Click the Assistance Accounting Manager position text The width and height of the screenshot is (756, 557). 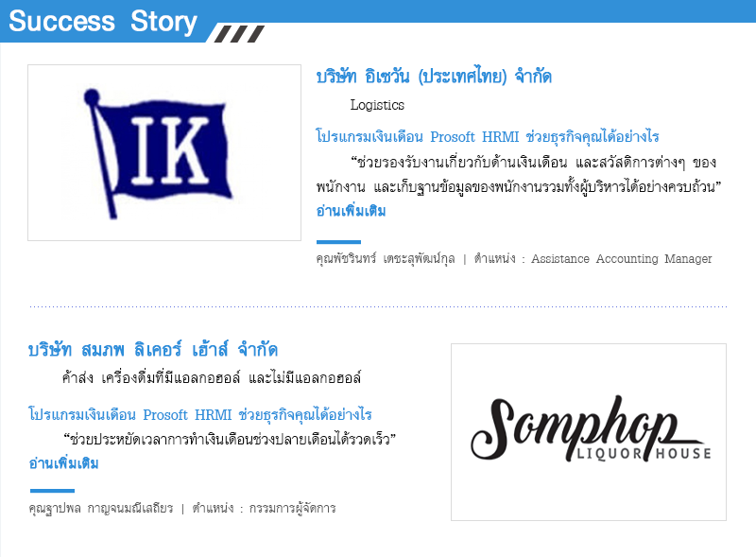pyautogui.click(x=622, y=259)
